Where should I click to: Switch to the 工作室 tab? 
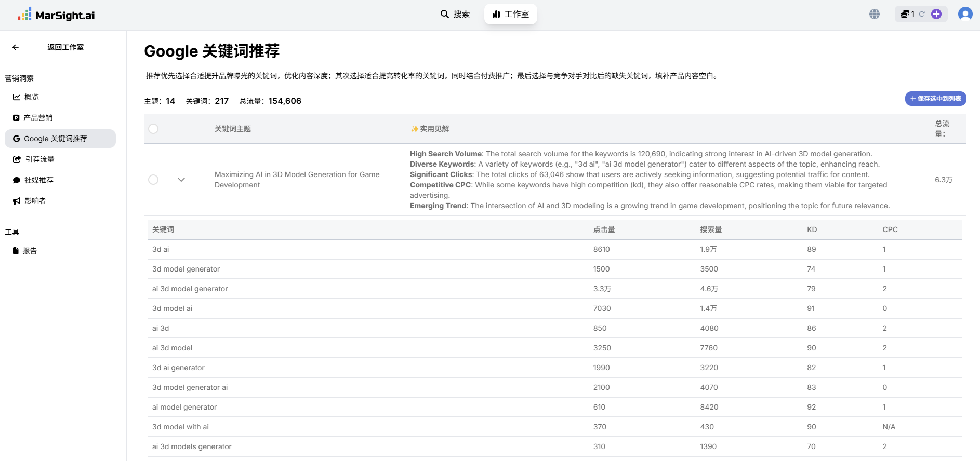point(510,14)
